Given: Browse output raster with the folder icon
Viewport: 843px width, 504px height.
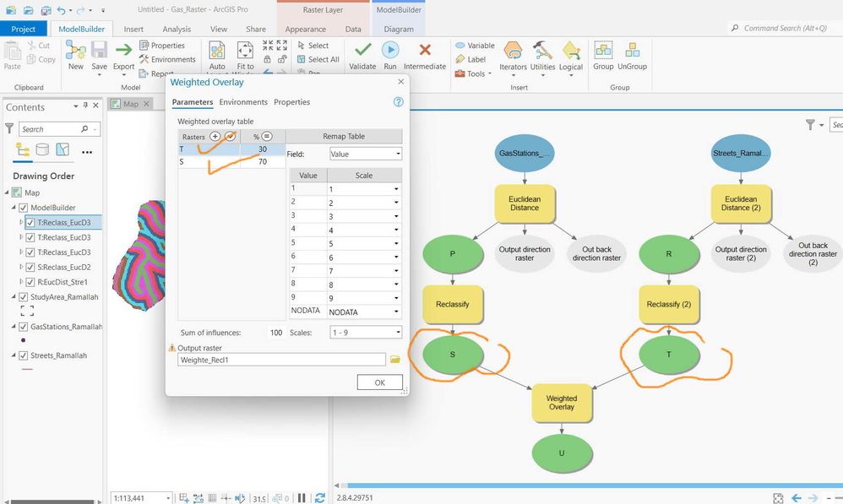Looking at the screenshot, I should pos(395,360).
